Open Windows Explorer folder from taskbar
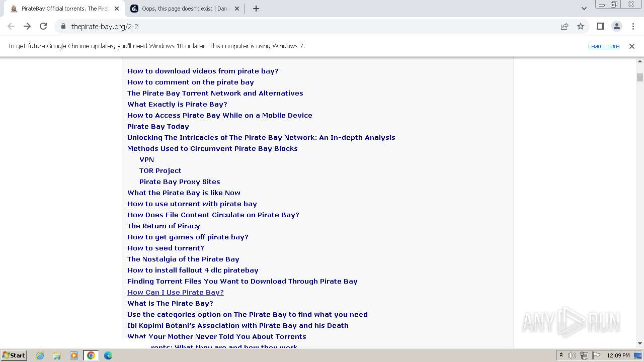The image size is (644, 362). pyautogui.click(x=57, y=355)
